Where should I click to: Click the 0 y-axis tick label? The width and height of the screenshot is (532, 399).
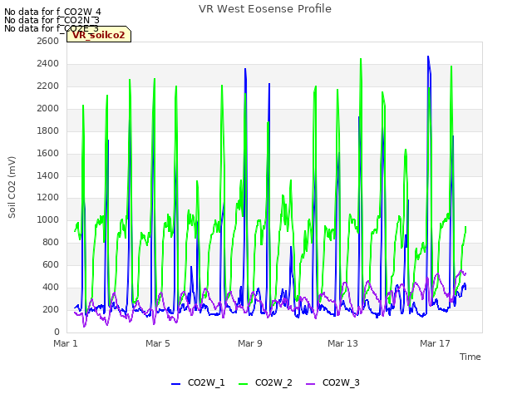tap(57, 332)
